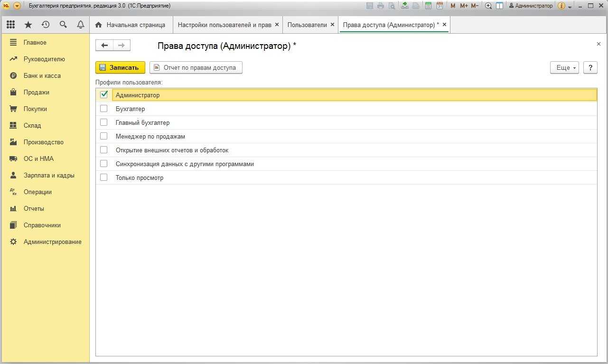The height and width of the screenshot is (364, 608).
Task: Go forward with the right arrow button
Action: point(122,45)
